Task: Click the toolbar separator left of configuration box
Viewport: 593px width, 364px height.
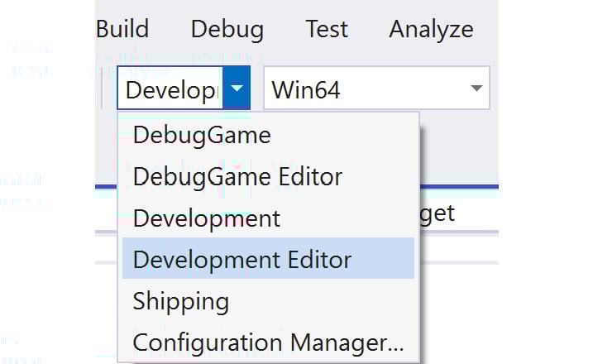Action: coord(102,89)
